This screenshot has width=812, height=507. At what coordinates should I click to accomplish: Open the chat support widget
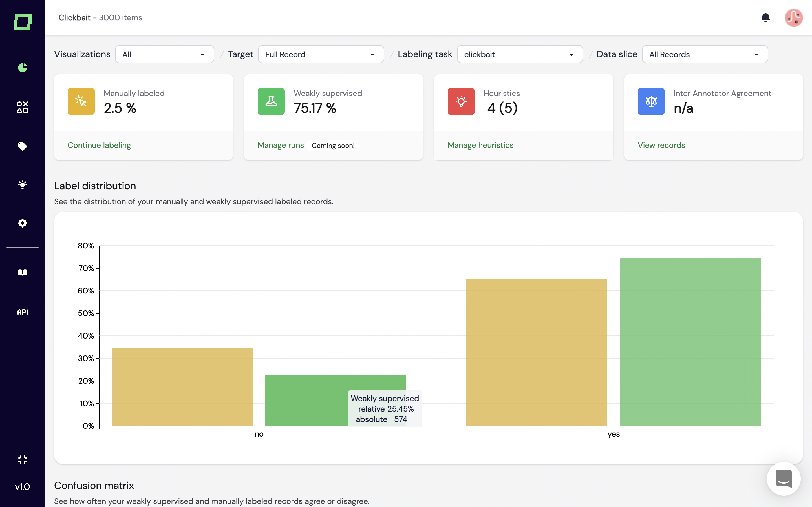784,479
